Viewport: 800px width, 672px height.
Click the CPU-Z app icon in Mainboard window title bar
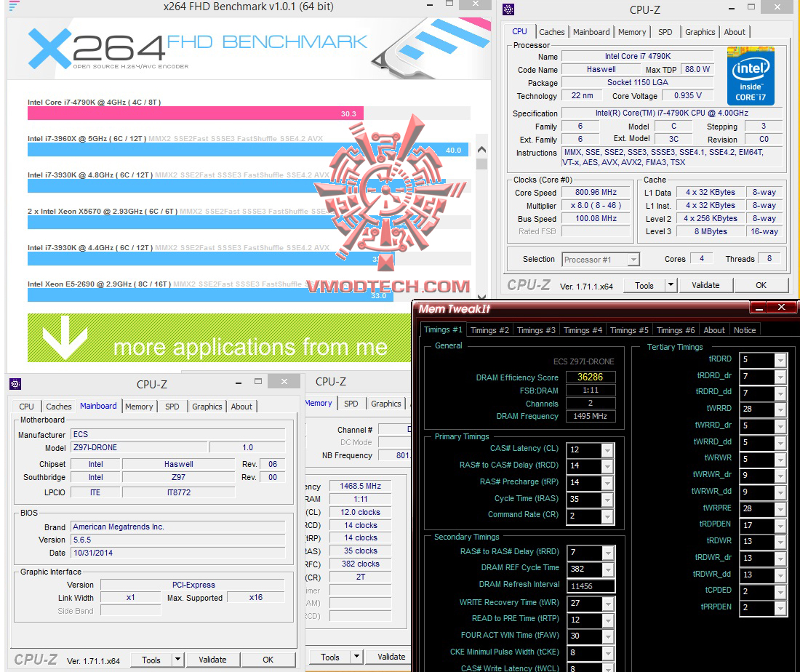pos(15,384)
